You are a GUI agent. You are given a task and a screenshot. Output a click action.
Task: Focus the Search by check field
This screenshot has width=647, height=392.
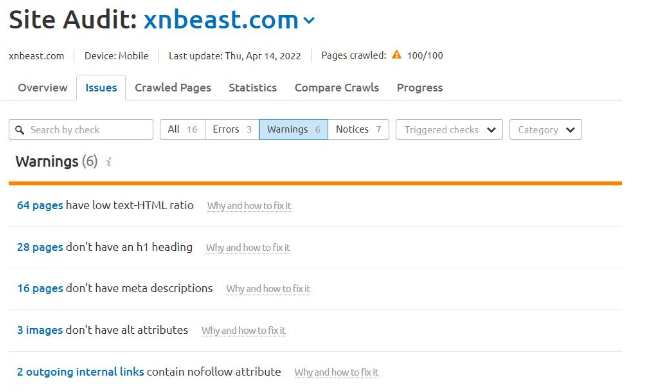(81, 130)
